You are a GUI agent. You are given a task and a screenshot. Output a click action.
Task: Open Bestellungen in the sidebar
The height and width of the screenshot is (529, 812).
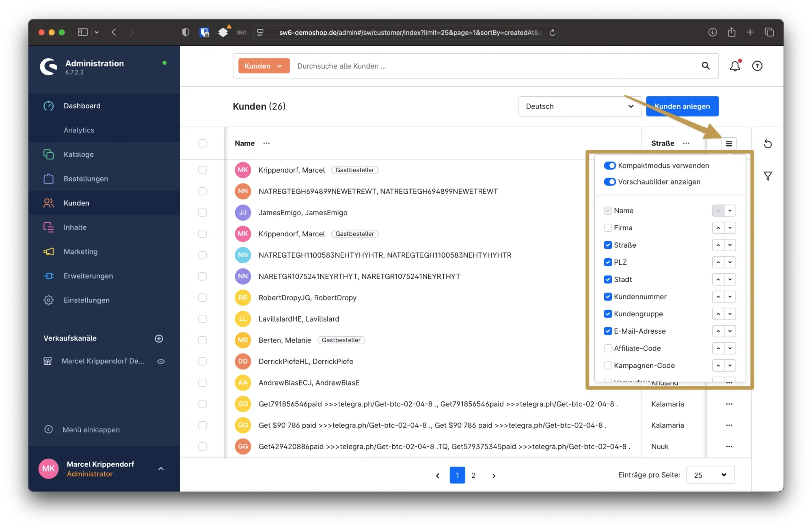pyautogui.click(x=86, y=179)
